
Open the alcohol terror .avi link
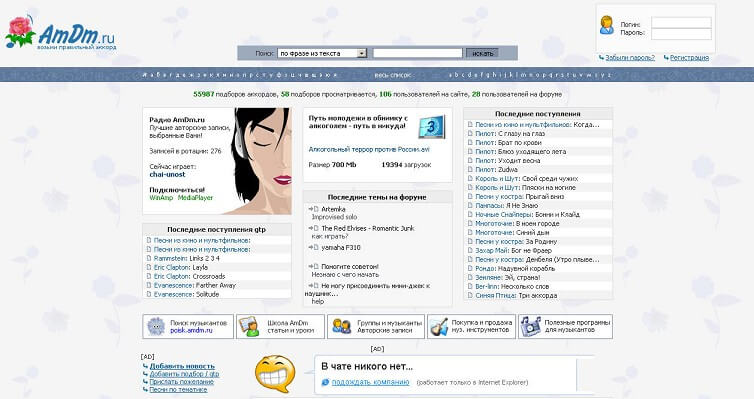[x=369, y=150]
